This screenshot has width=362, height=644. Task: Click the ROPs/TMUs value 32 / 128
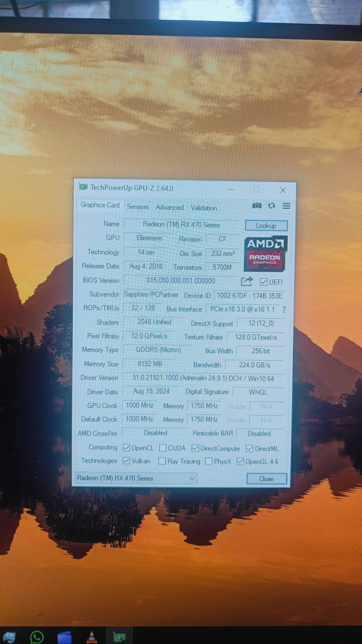click(143, 308)
